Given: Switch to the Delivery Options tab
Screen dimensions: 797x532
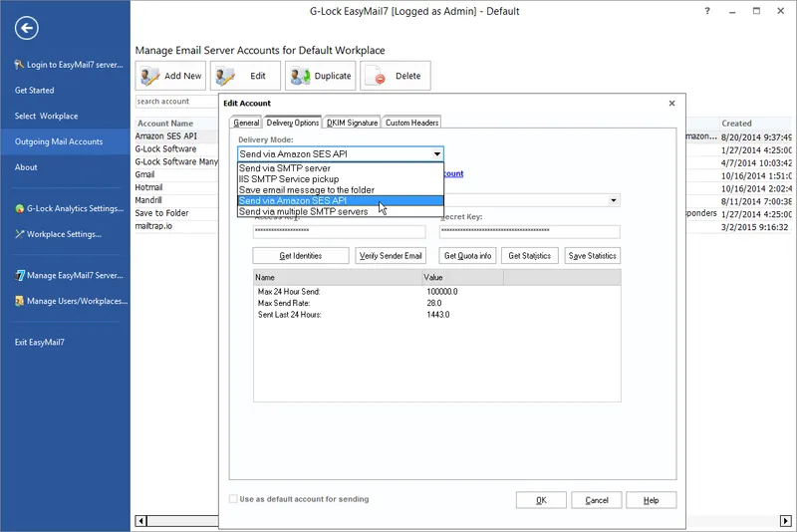Looking at the screenshot, I should [x=293, y=123].
